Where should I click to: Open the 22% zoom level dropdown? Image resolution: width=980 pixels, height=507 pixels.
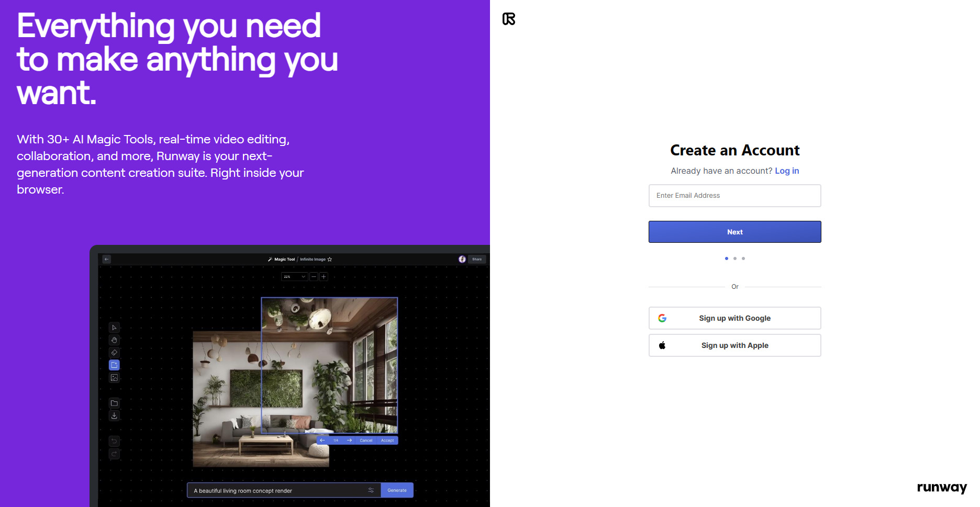tap(294, 277)
